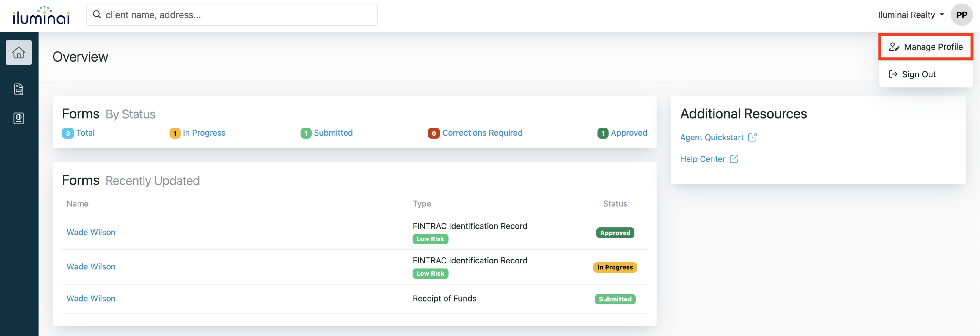Click the Type column header
Screen dimensions: 980x336
pyautogui.click(x=421, y=204)
